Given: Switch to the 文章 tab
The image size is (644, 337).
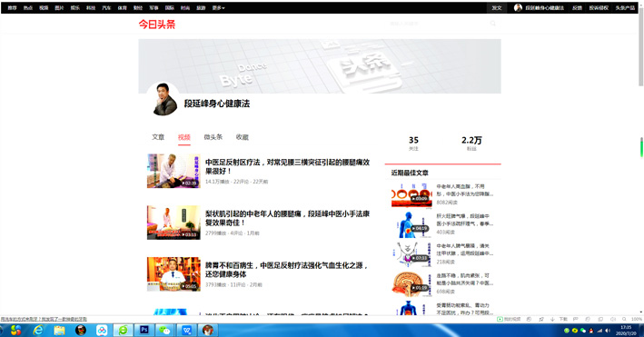Looking at the screenshot, I should pos(158,137).
